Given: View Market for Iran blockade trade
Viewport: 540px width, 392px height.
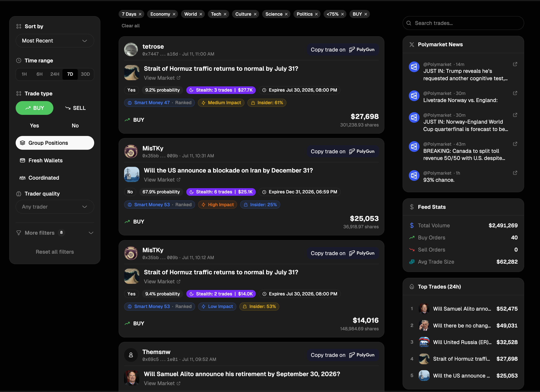Looking at the screenshot, I should pos(162,180).
